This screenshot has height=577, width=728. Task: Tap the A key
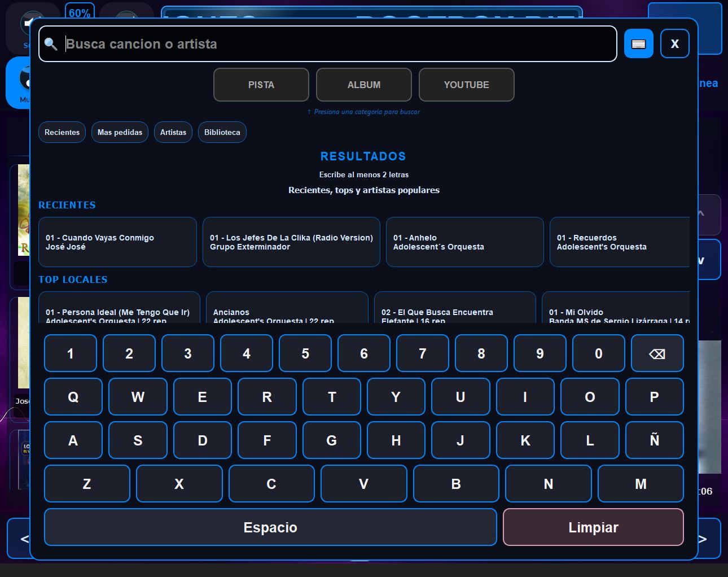73,440
